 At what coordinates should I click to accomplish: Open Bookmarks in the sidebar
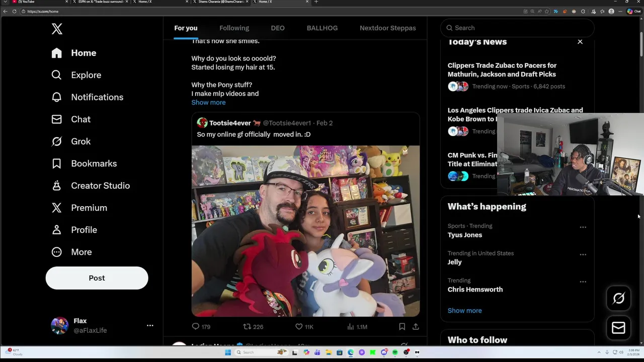coord(84,163)
